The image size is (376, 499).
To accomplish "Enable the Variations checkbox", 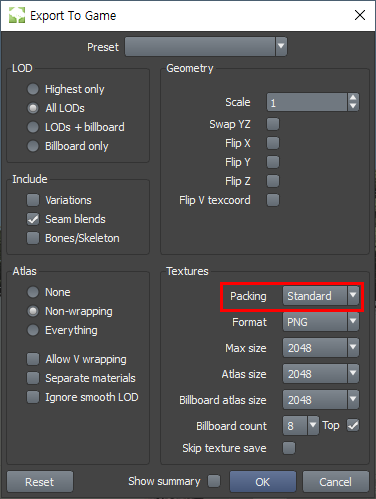I will [33, 200].
